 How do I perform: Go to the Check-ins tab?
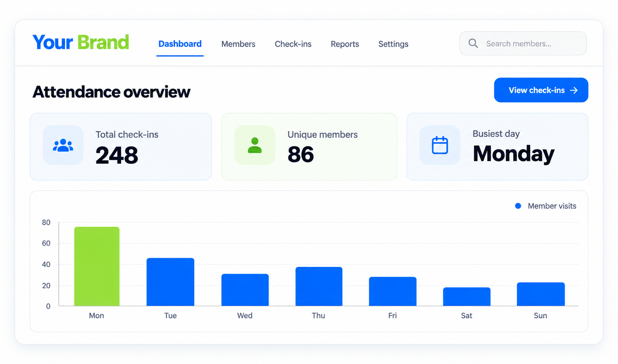click(293, 44)
